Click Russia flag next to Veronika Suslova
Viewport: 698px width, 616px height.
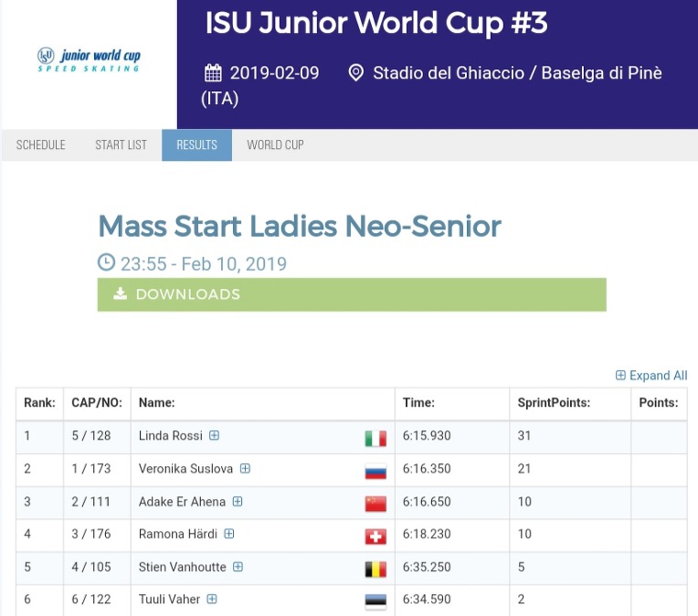tap(375, 472)
